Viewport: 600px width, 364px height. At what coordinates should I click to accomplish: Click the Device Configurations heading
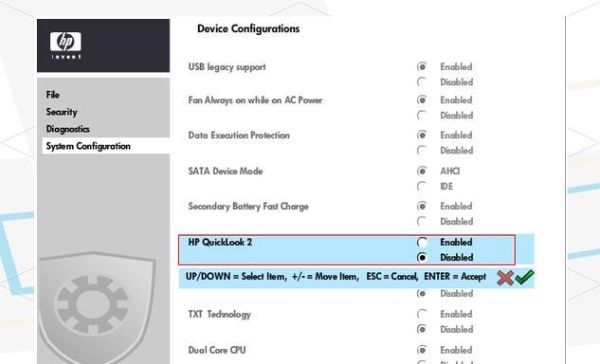(x=248, y=28)
